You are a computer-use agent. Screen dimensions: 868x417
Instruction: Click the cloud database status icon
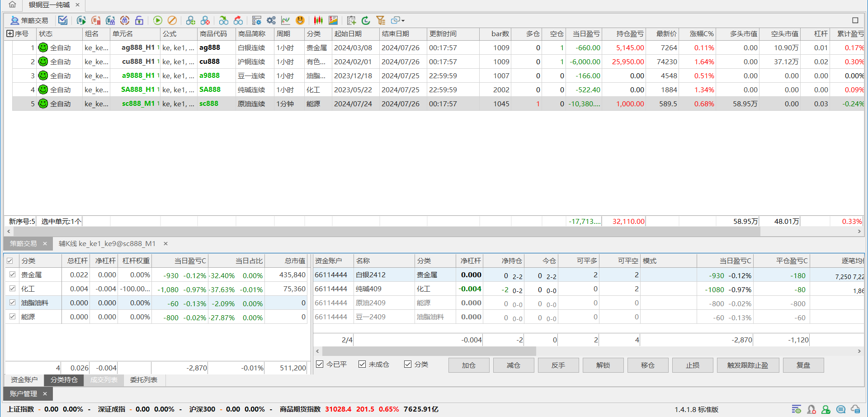[x=855, y=409]
